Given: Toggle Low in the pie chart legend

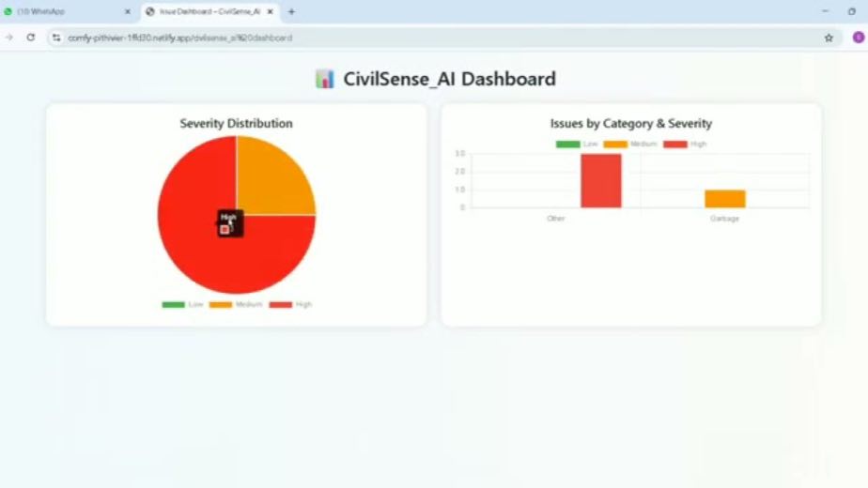Looking at the screenshot, I should tap(182, 304).
